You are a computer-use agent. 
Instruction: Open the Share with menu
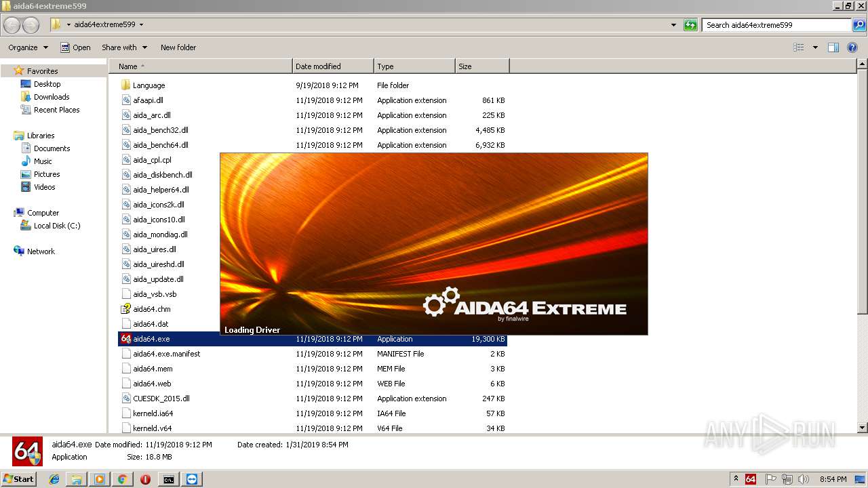pos(125,47)
